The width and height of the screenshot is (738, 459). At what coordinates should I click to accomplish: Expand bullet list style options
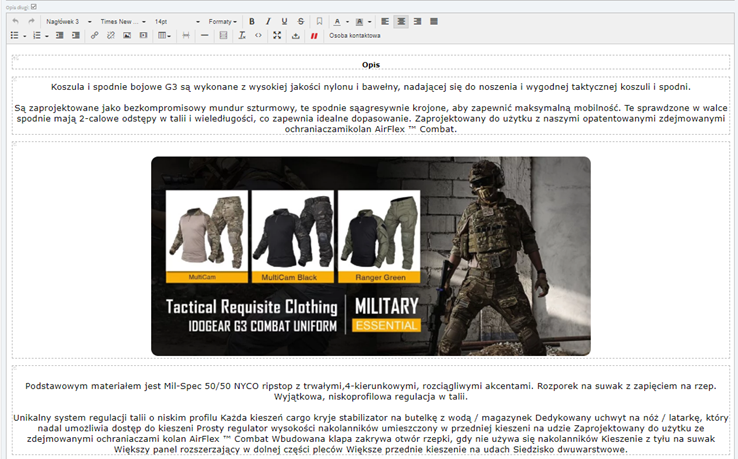coord(24,36)
